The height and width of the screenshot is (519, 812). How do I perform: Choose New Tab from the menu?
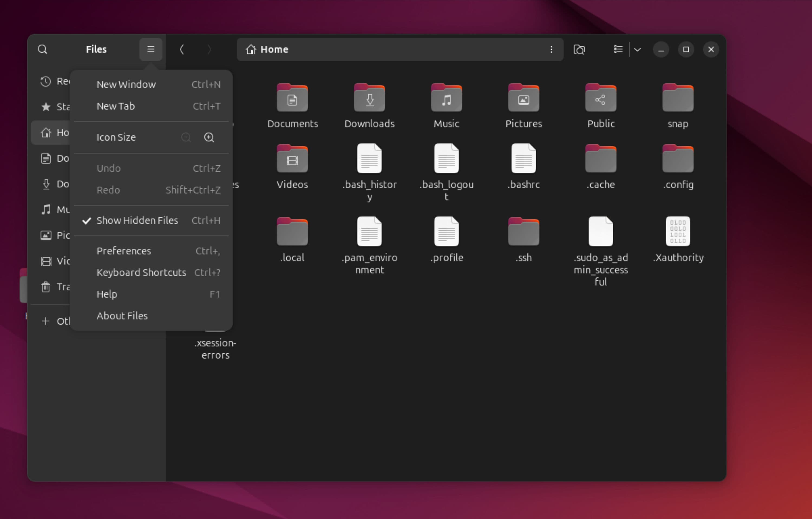[x=116, y=106]
